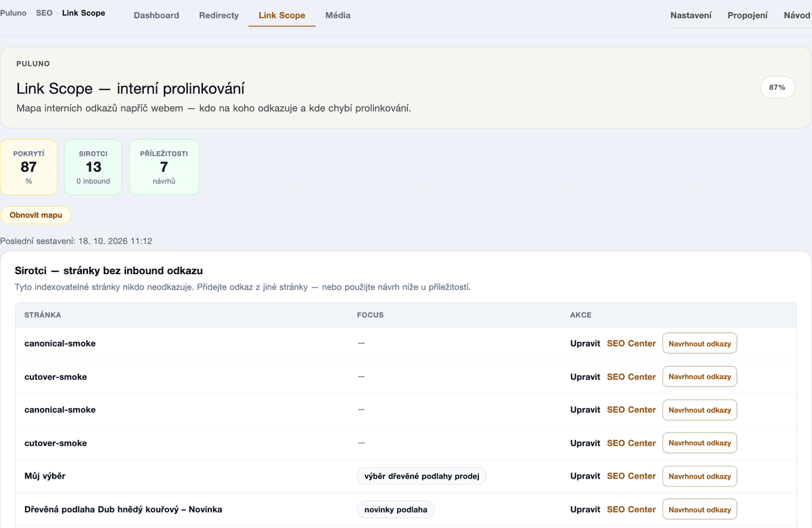Click the 'výběr dřevěné podlahy prodej' focus chip
Screen dimensions: 812x528
click(422, 476)
